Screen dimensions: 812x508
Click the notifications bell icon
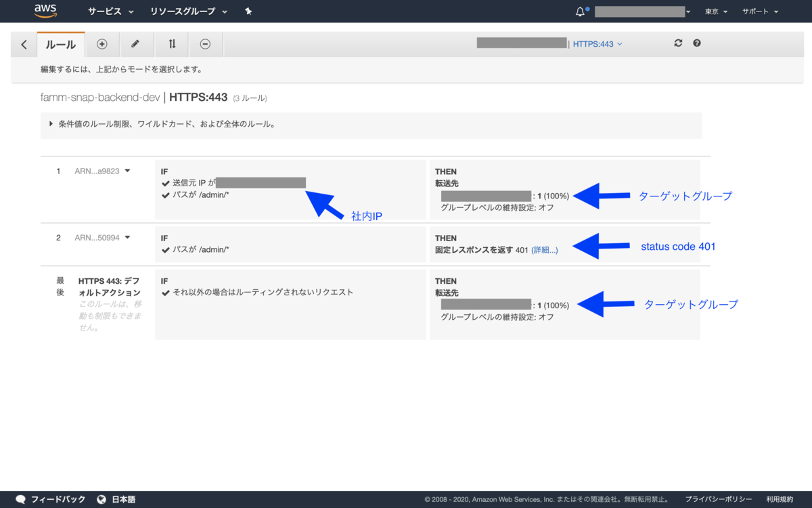(x=580, y=10)
